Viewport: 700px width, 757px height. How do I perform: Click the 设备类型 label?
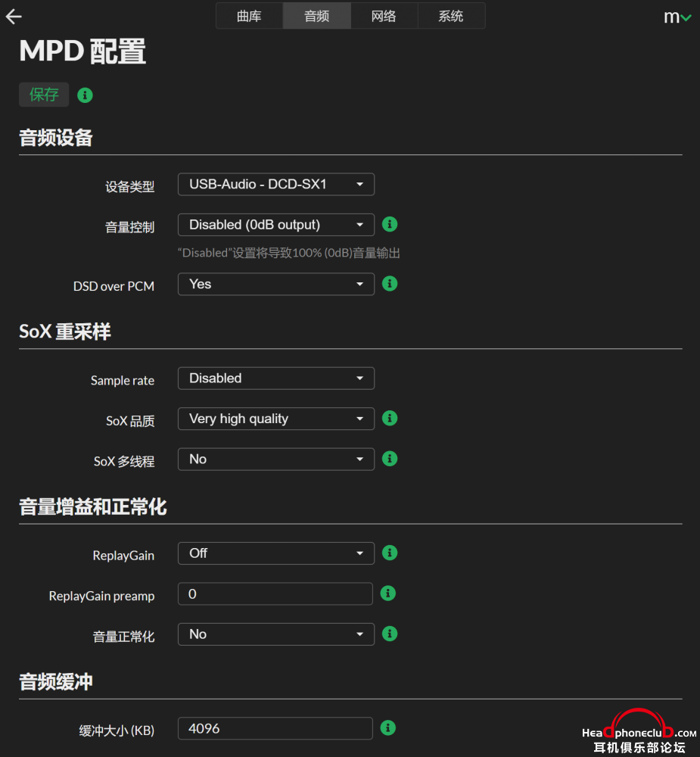130,186
